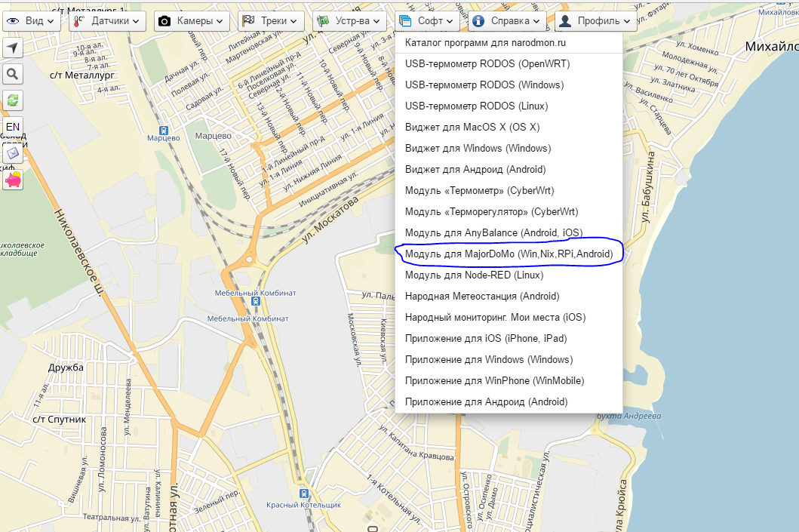This screenshot has height=532, width=799.
Task: Click the с/т Спутник map label
Action: click(59, 420)
